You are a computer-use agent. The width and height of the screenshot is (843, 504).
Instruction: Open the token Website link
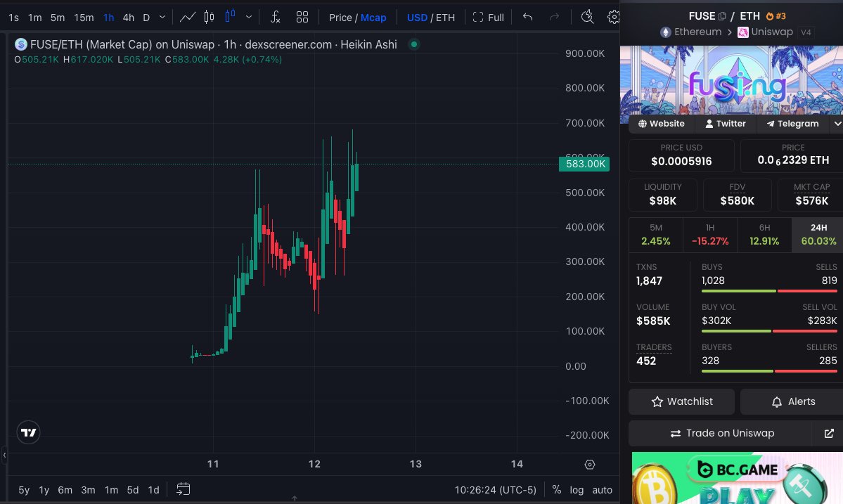[662, 124]
